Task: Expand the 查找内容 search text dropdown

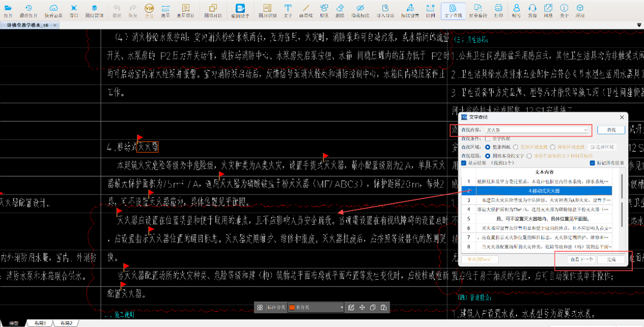Action: pyautogui.click(x=585, y=130)
